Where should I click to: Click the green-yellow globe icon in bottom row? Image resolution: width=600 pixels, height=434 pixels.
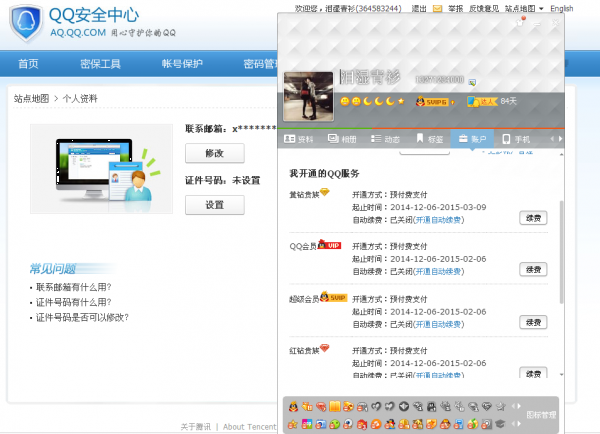click(473, 424)
